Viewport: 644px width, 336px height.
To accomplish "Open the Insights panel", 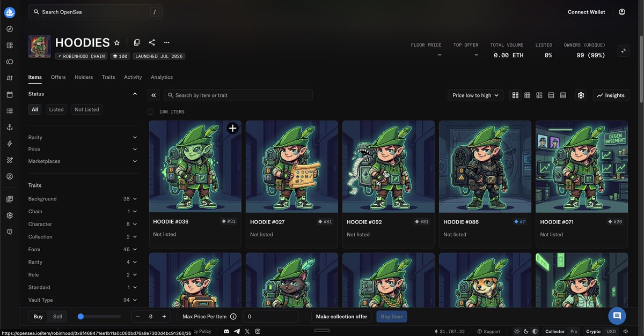I will (x=611, y=95).
